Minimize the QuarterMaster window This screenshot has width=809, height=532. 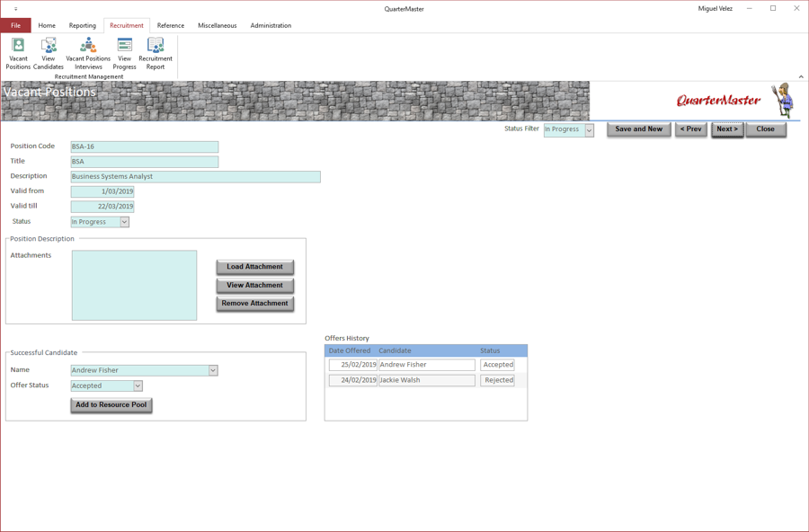click(749, 9)
